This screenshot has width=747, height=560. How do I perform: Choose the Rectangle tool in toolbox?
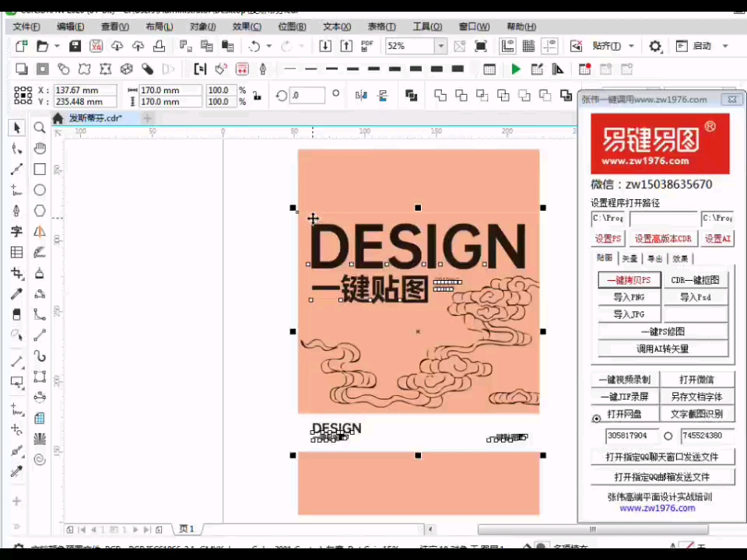40,169
